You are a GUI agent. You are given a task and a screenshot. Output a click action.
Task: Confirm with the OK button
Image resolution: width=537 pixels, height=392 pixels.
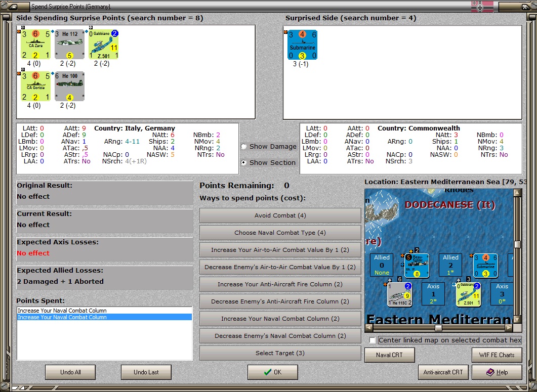(273, 372)
